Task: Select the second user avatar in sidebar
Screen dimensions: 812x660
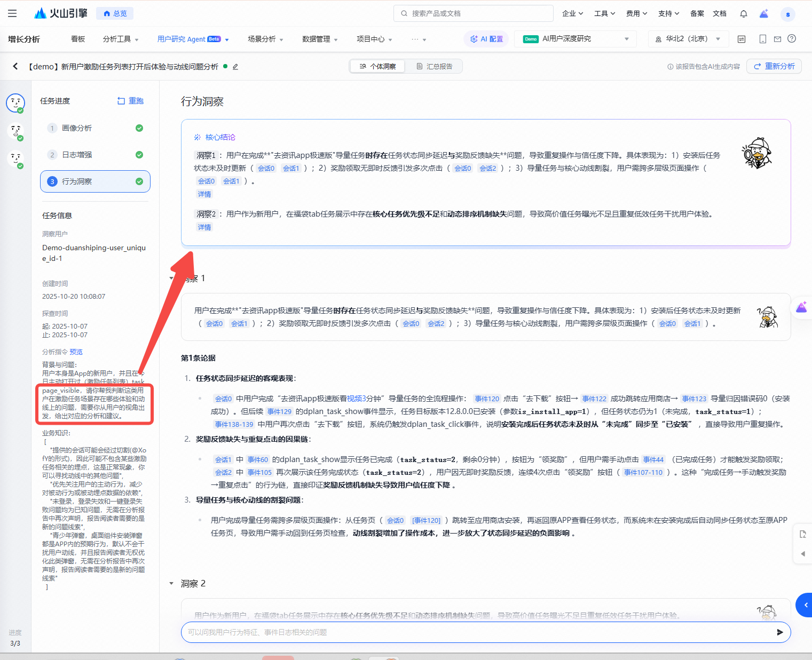Action: pos(16,131)
